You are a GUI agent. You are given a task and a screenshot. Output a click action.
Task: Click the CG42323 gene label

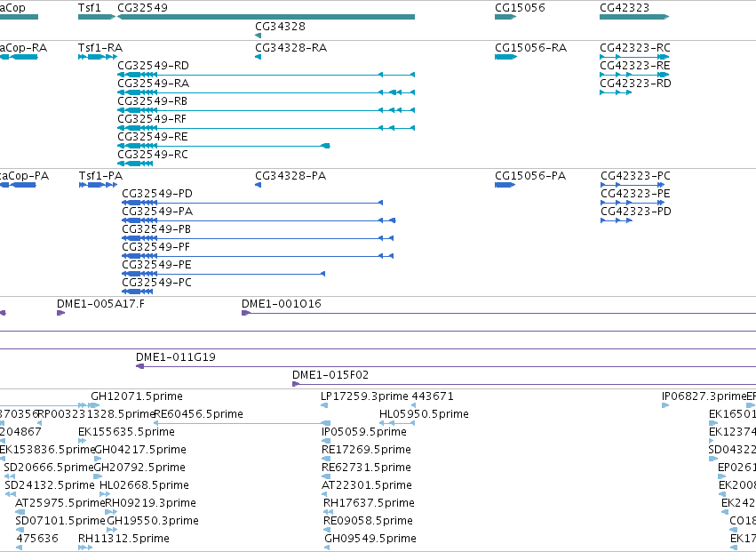click(625, 8)
